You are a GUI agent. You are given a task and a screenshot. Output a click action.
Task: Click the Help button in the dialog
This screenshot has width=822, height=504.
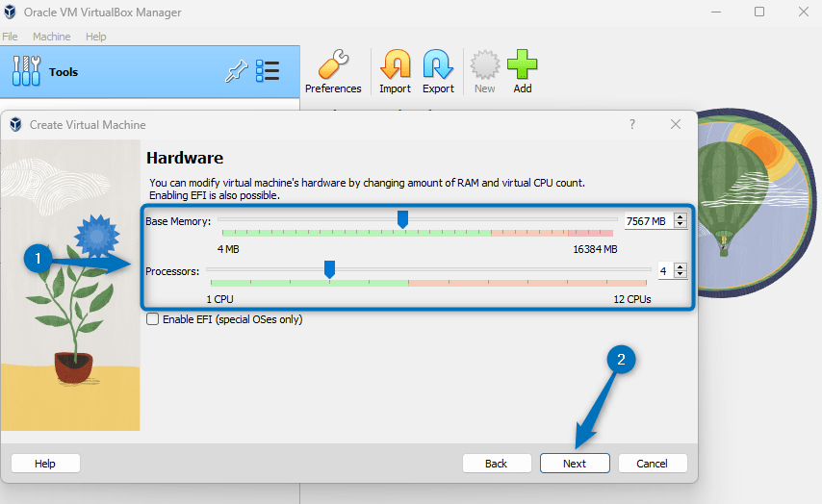pyautogui.click(x=45, y=464)
